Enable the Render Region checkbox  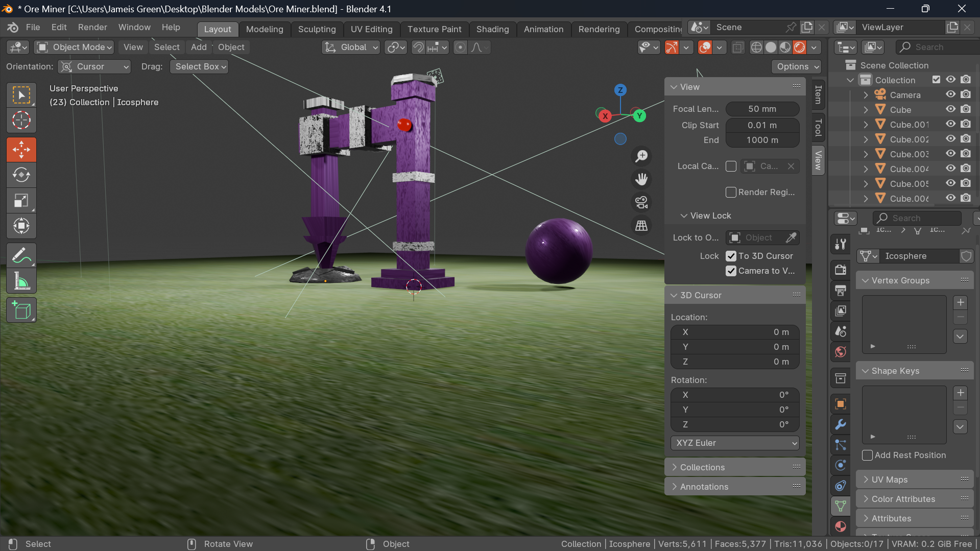(x=731, y=192)
